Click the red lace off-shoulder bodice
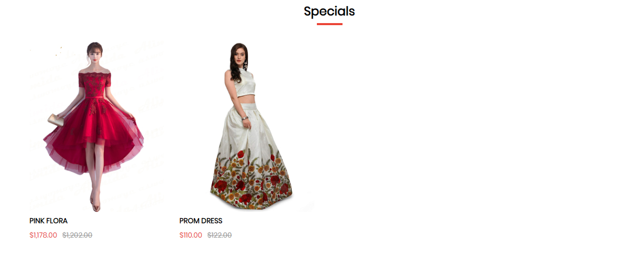The image size is (644, 254). click(x=95, y=80)
